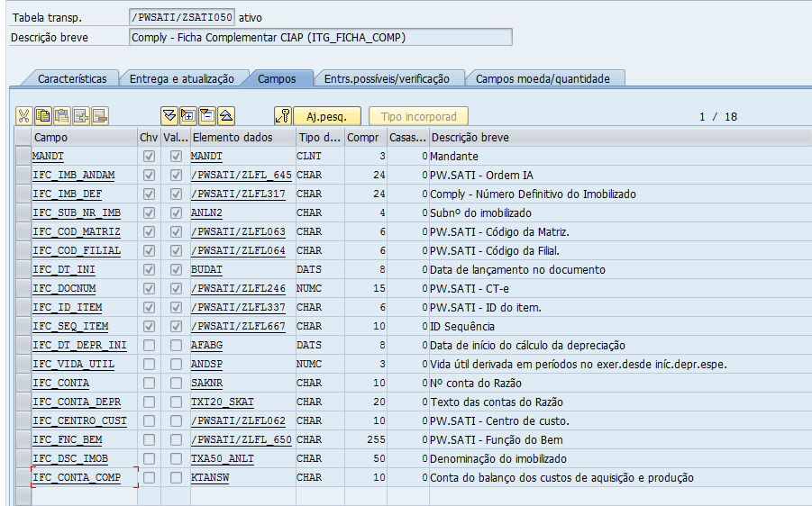Click the Collapse all includes icon
812x506 pixels.
[x=226, y=116]
